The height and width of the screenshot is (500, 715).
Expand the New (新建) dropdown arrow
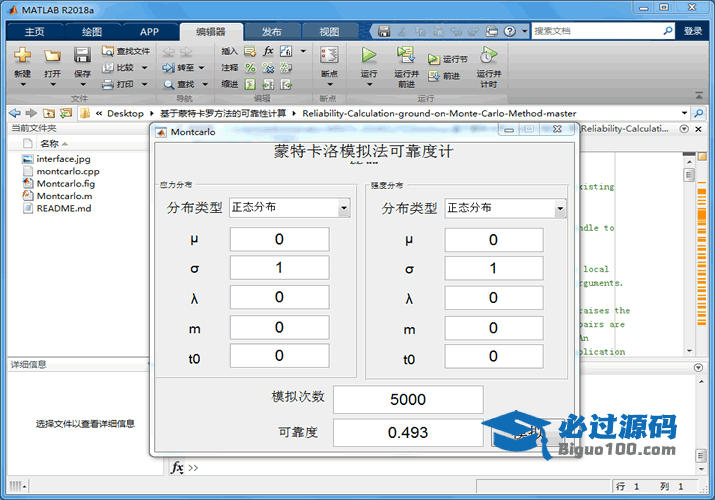[x=23, y=84]
